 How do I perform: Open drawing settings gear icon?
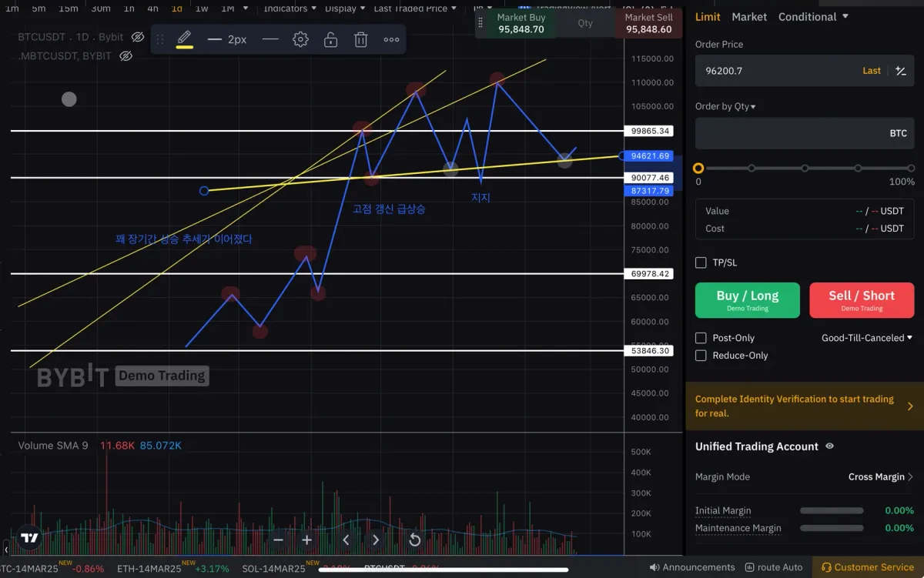point(300,39)
